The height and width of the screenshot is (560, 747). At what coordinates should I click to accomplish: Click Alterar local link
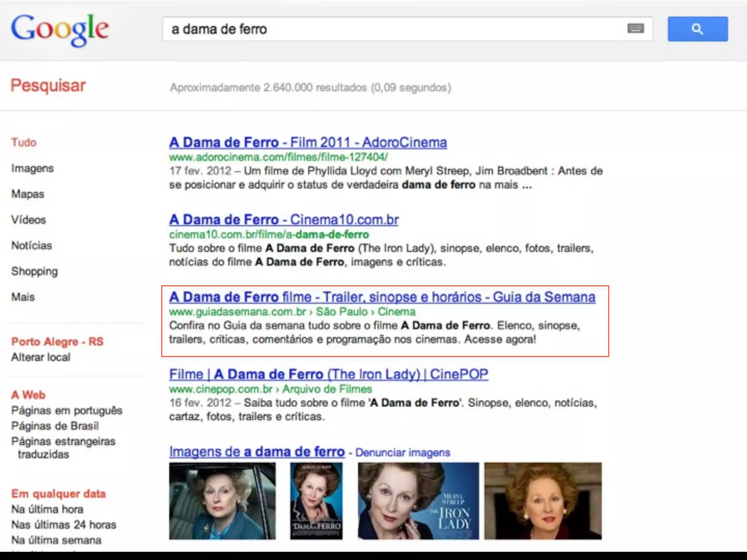[41, 357]
